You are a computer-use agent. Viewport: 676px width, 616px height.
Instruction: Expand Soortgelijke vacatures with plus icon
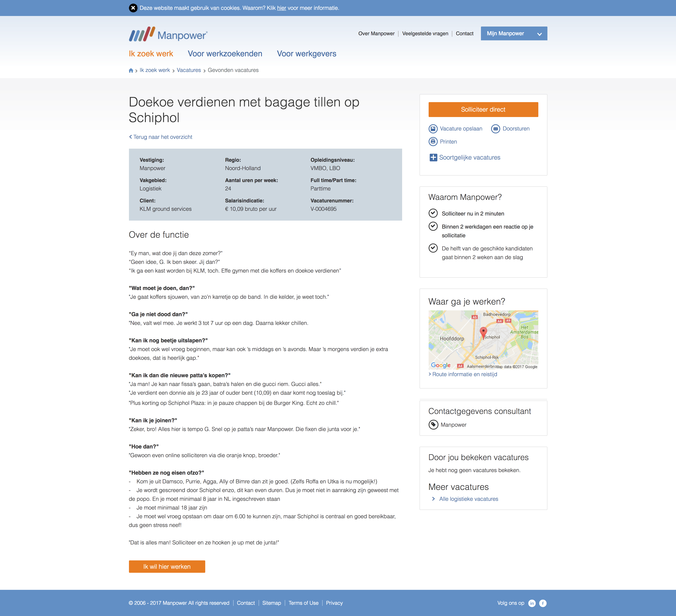[x=433, y=158]
